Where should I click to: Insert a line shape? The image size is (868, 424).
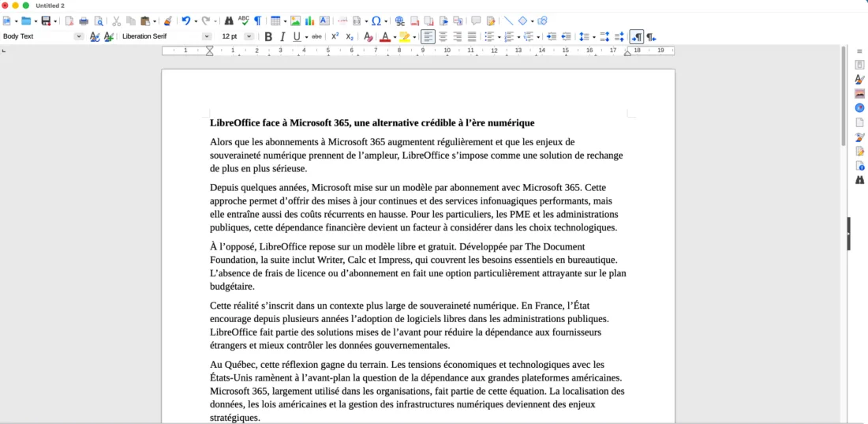(508, 21)
